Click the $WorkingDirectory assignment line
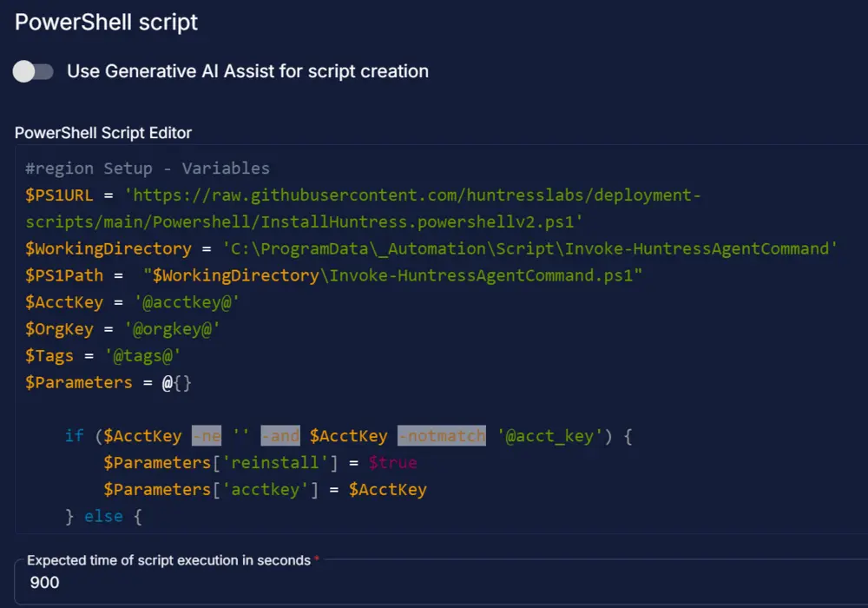868x608 pixels. pyautogui.click(x=431, y=248)
